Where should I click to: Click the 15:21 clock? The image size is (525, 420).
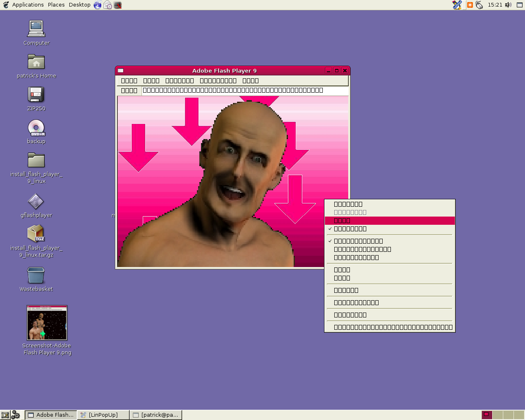click(495, 5)
